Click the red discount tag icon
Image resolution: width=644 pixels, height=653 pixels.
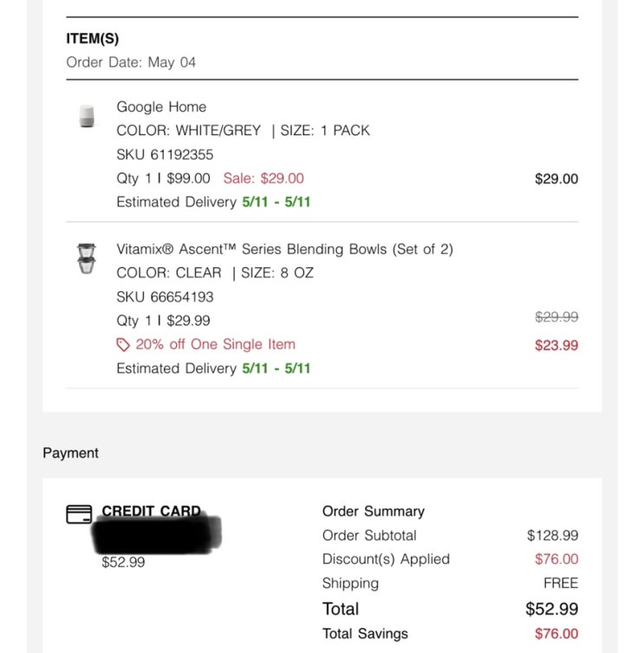(123, 345)
